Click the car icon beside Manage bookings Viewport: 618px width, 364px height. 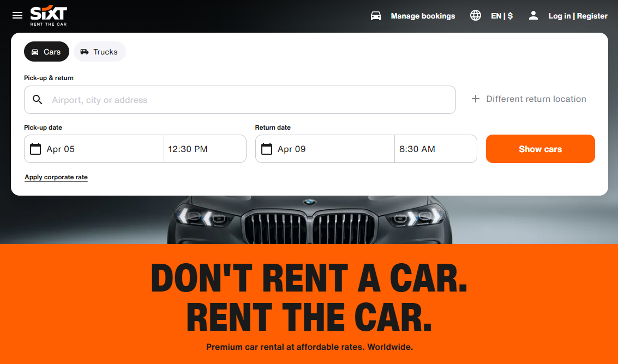376,16
